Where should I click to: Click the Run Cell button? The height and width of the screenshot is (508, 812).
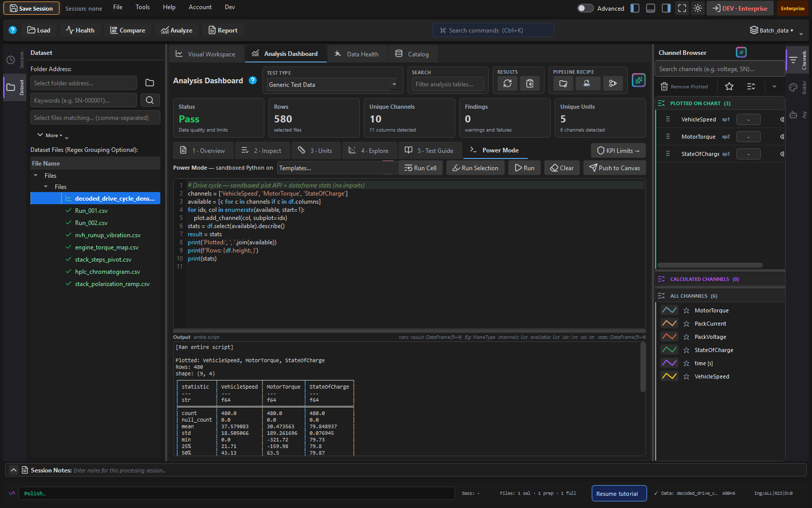pos(421,168)
